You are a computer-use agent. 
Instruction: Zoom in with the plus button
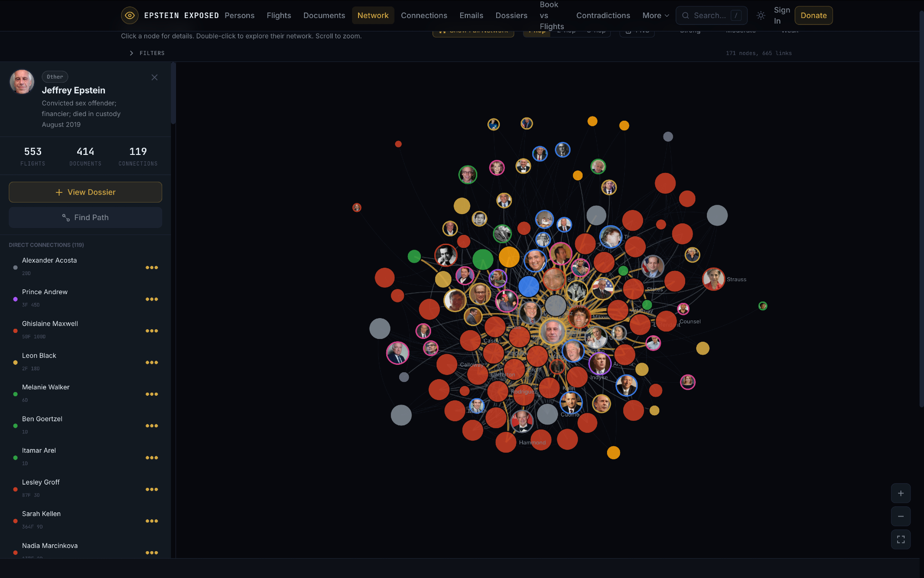pyautogui.click(x=900, y=493)
